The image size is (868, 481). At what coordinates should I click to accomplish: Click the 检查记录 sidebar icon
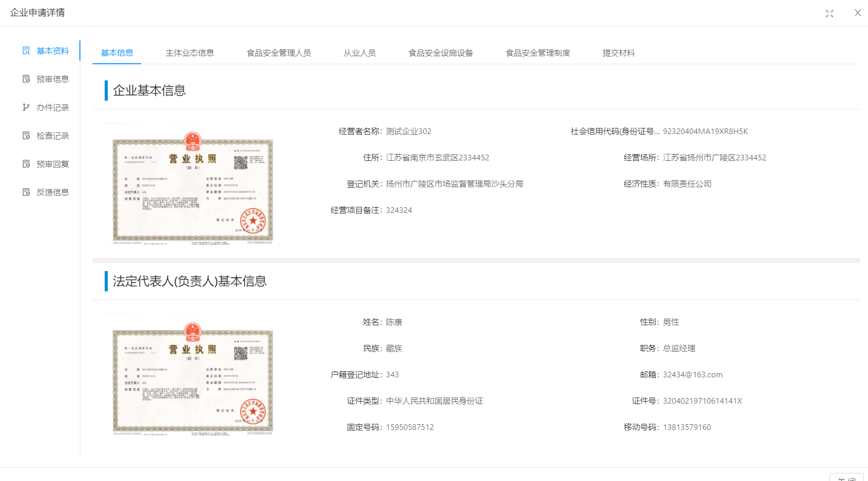[x=26, y=136]
